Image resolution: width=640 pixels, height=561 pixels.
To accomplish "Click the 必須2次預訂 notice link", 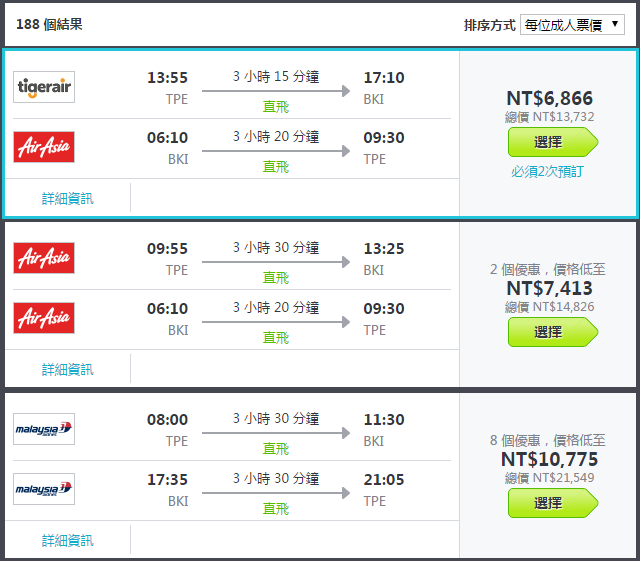I will 547,171.
